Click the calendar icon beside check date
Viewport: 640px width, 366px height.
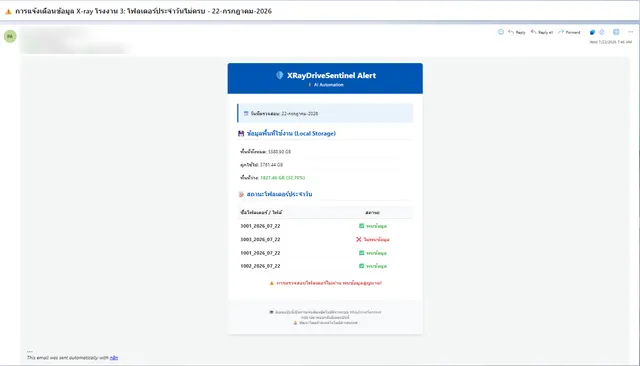[246, 113]
